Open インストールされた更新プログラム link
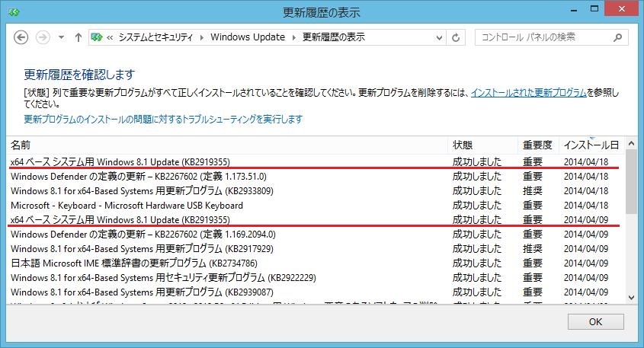 click(x=529, y=93)
